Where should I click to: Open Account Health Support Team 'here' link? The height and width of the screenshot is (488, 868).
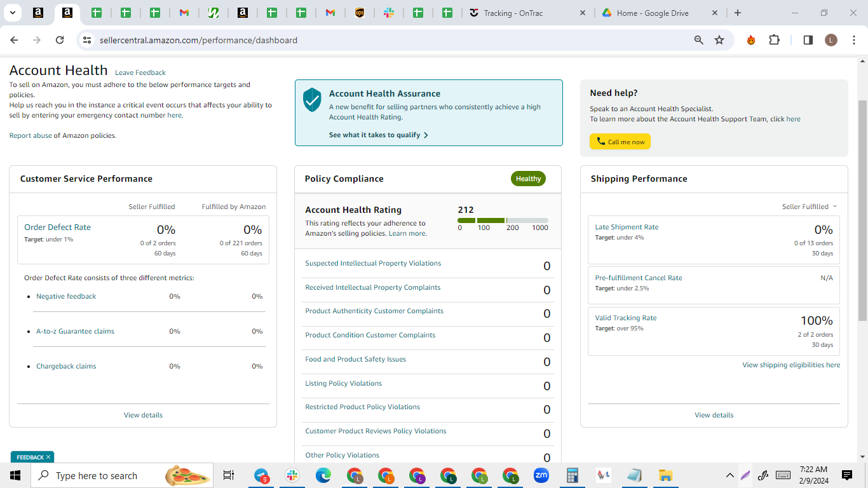click(x=794, y=119)
